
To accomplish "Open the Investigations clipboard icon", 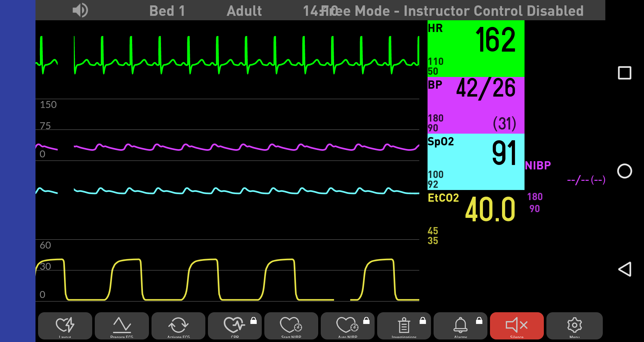I will (404, 326).
